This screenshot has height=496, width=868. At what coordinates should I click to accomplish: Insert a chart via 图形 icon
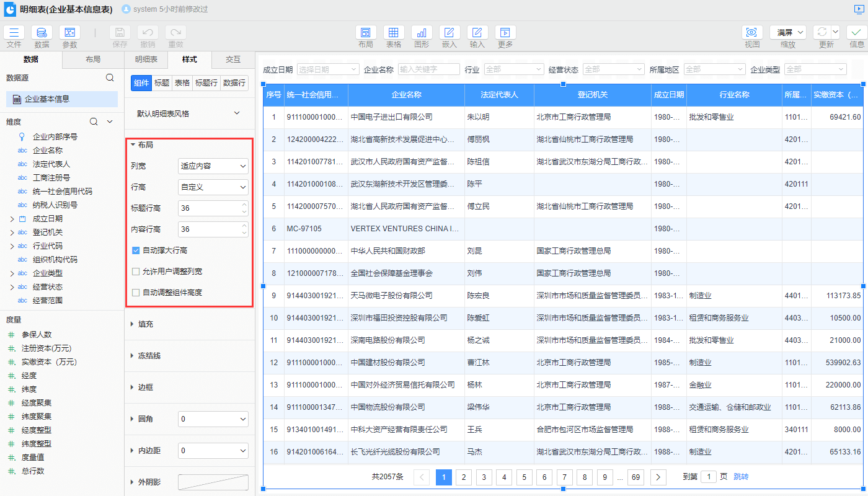coord(422,33)
